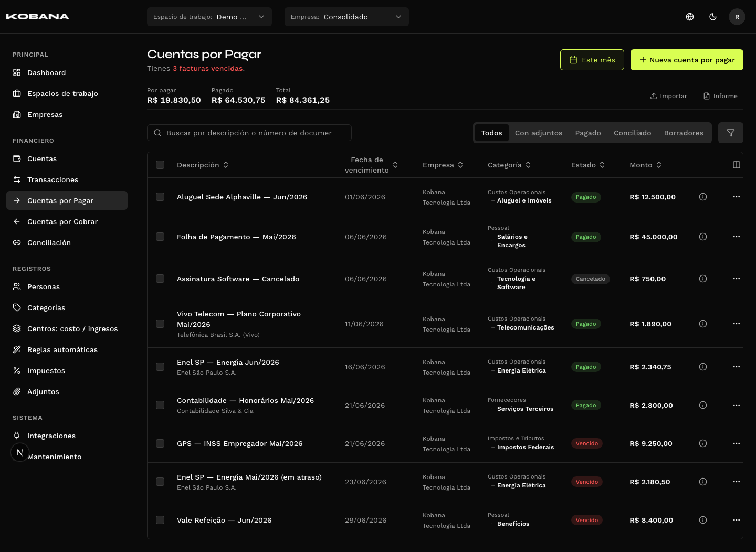Click Nueva cuenta por pagar button
756x552 pixels.
tap(687, 60)
